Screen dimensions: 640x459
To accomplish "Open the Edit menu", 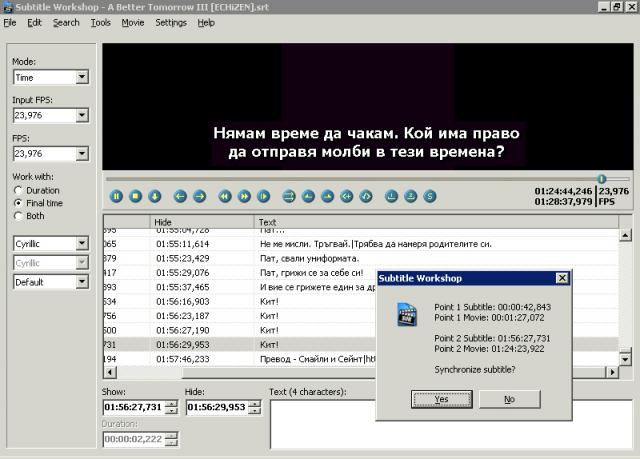I will 34,23.
